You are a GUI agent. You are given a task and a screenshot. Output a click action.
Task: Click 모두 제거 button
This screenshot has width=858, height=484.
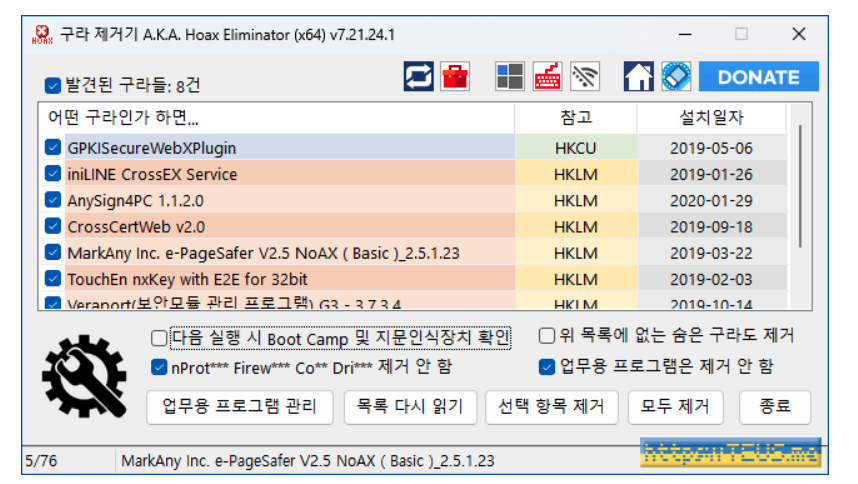[x=676, y=407]
